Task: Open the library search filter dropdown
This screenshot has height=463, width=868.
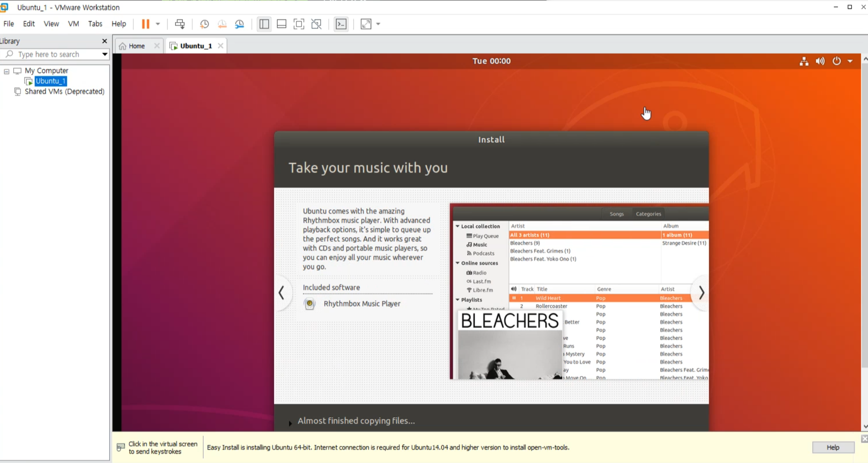Action: [104, 54]
